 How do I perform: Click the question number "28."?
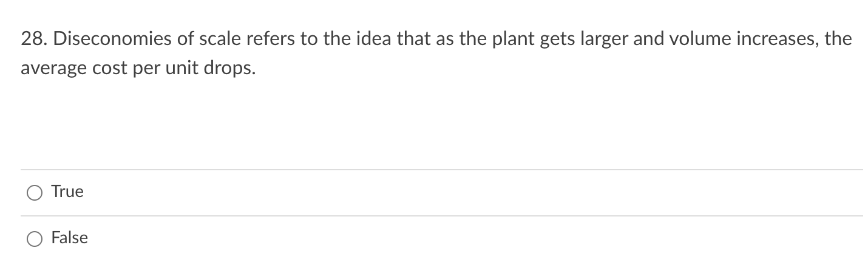[31, 40]
